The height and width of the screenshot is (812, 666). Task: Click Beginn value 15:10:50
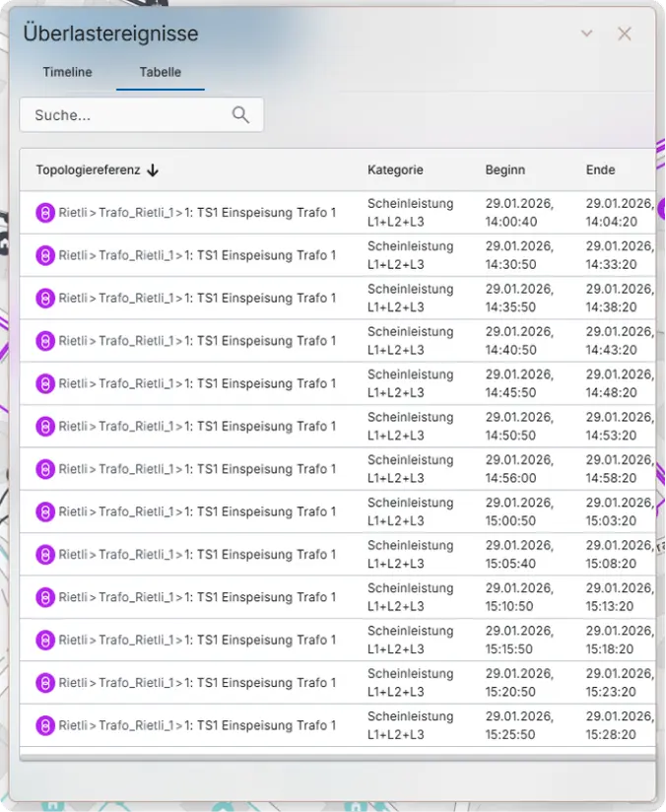pos(519,597)
